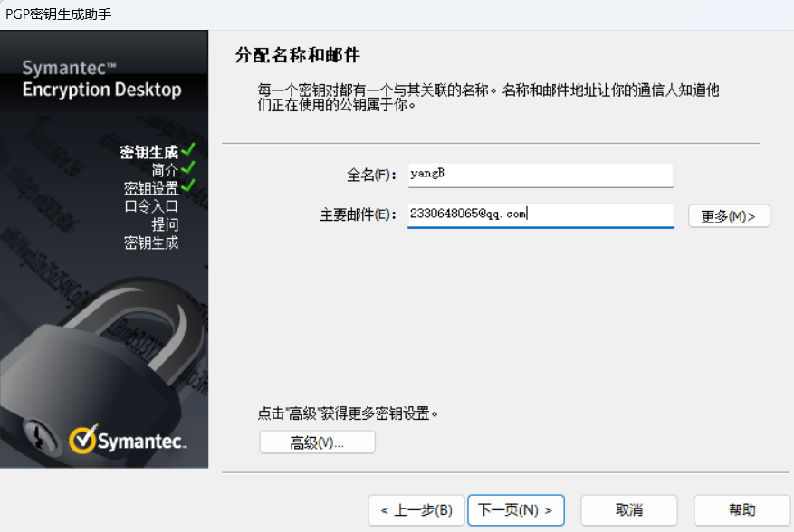The image size is (794, 532).
Task: Open advanced key settings 高级(V)...
Action: coord(318,442)
